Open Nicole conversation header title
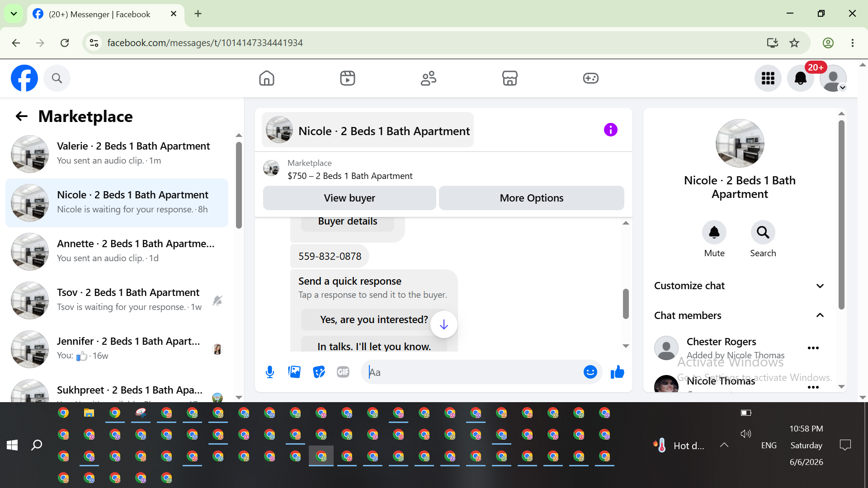The image size is (868, 488). pyautogui.click(x=368, y=130)
